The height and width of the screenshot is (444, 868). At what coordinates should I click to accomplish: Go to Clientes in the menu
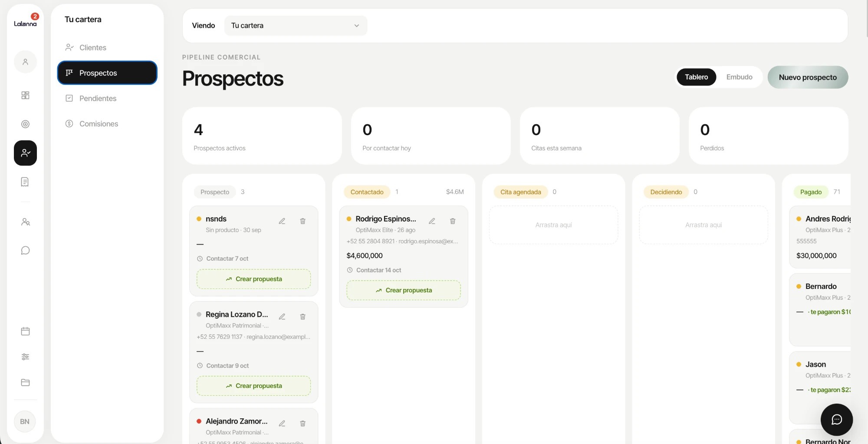click(x=107, y=47)
